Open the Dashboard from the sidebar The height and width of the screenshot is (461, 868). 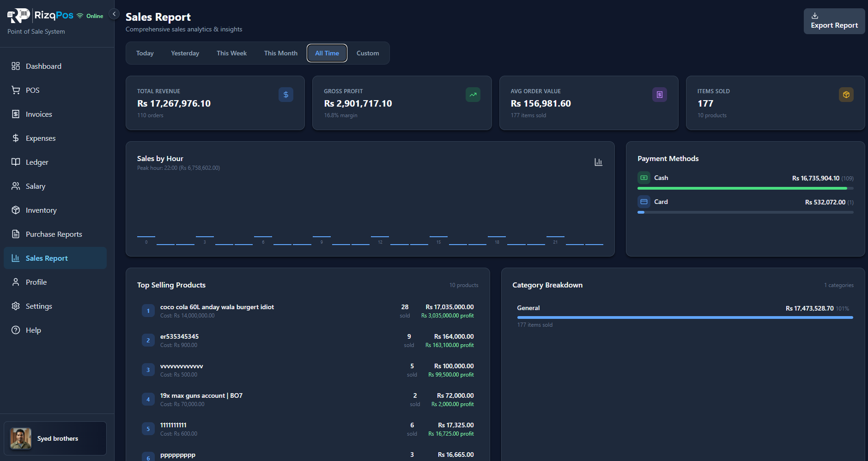coord(43,66)
